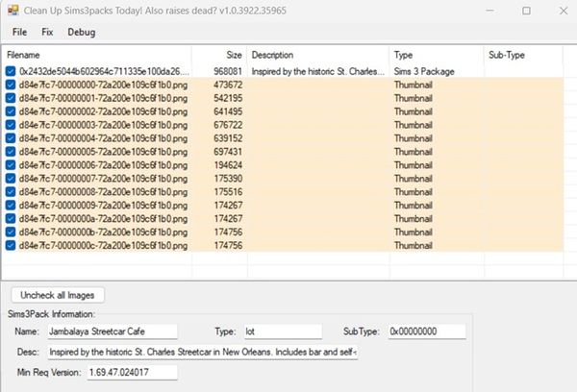
Task: Uncheck the 00000000 thumbnail png checkbox
Action: click(11, 85)
